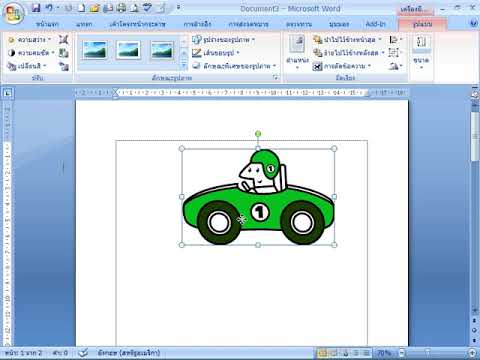This screenshot has width=480, height=360.
Task: Open the Picture Border (เส้นขอบรูป) dropdown
Action: coord(215,53)
